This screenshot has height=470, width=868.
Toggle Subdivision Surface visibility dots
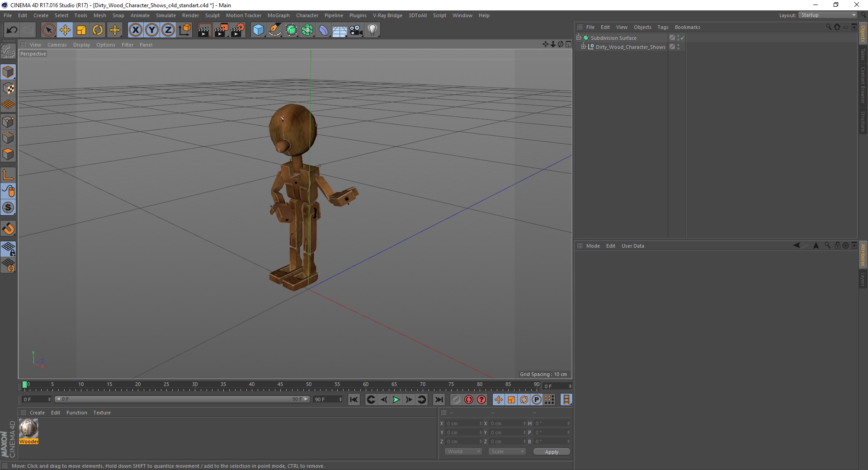[x=678, y=38]
